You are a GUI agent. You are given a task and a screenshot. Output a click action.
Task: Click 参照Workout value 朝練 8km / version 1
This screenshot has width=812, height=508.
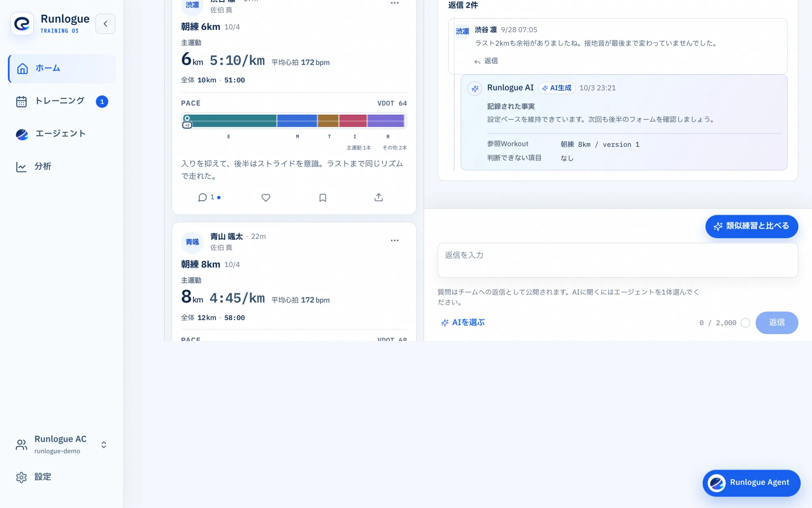point(600,145)
